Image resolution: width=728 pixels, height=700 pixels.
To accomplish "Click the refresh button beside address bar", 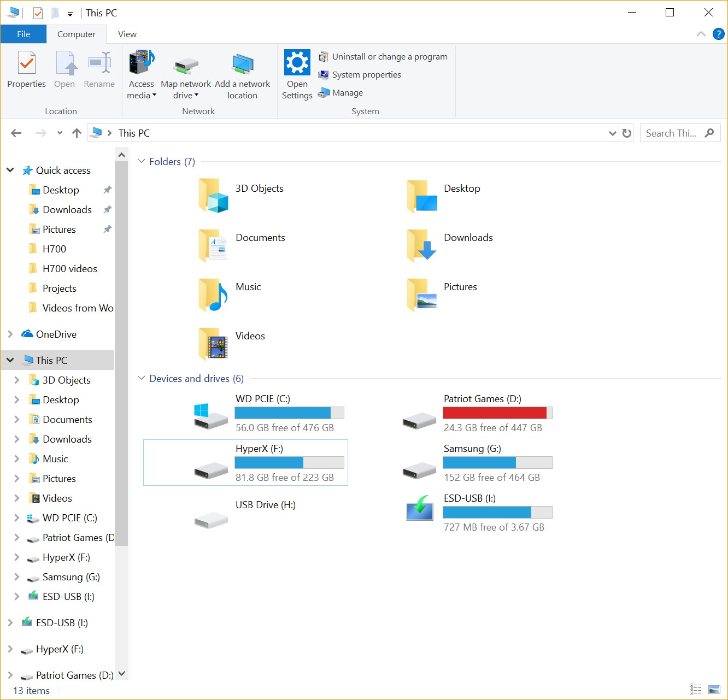I will point(627,133).
